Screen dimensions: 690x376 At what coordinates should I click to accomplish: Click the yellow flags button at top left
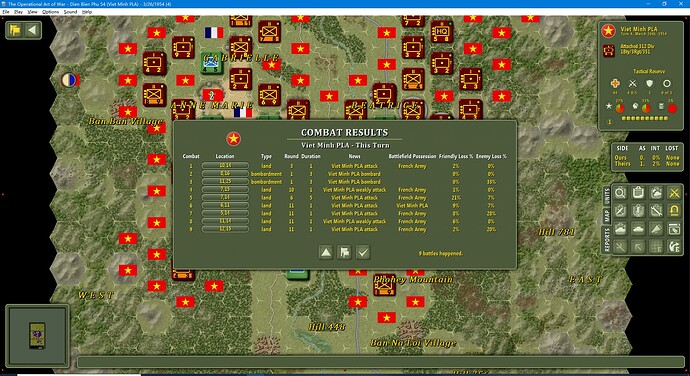[15, 30]
